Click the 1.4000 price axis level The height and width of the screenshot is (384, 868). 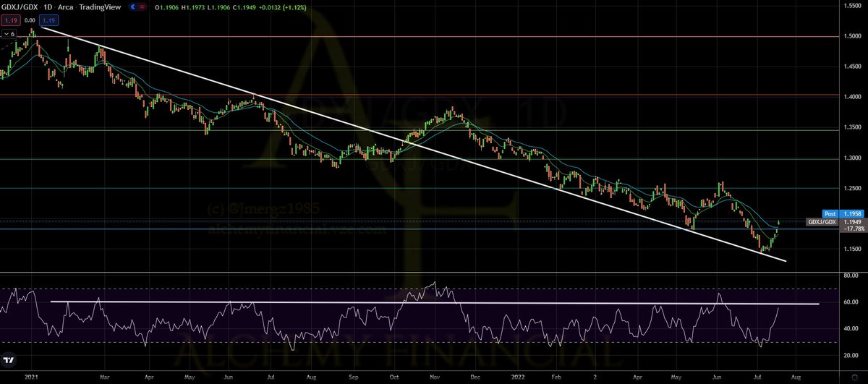[852, 97]
